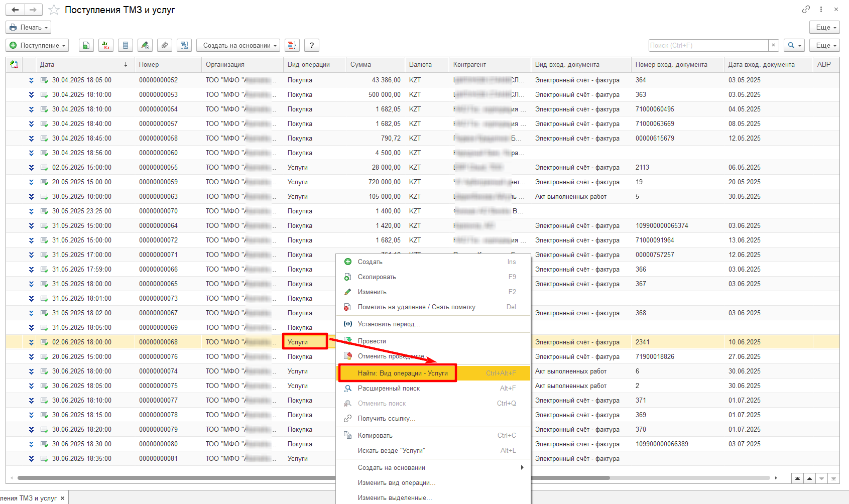Viewport: 849px width, 504px height.
Task: Open Расширенный поиск from the context menu
Action: tap(433, 389)
